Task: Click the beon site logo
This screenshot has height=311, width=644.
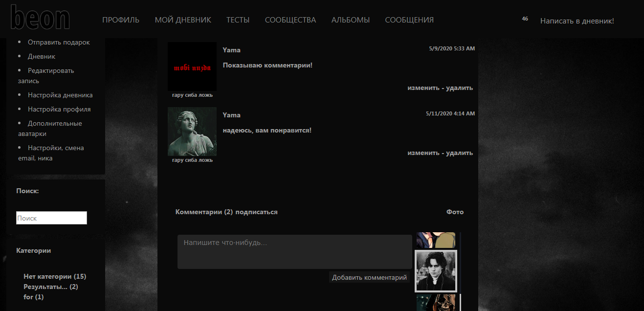Action: point(40,18)
